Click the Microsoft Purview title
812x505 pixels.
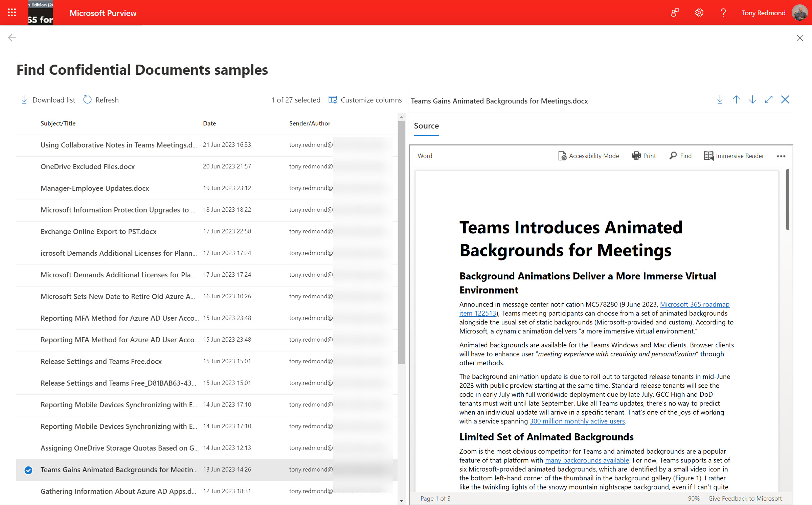103,13
